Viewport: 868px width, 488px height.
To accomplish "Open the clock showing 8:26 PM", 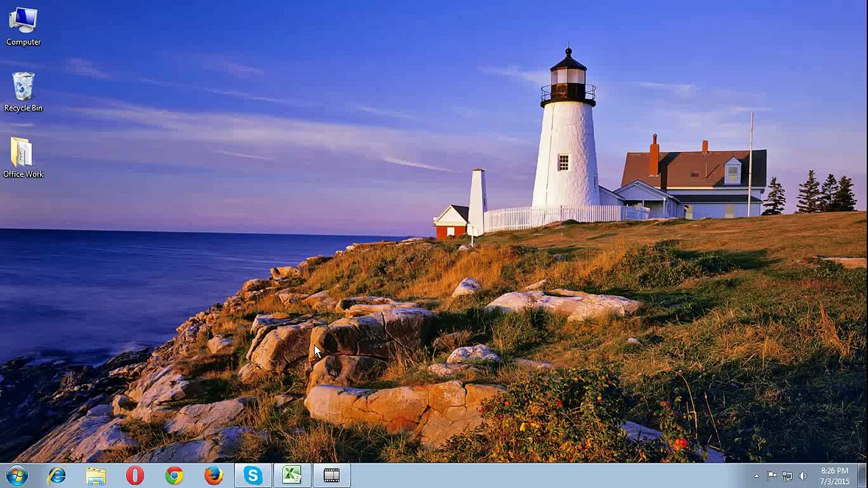I will point(834,476).
